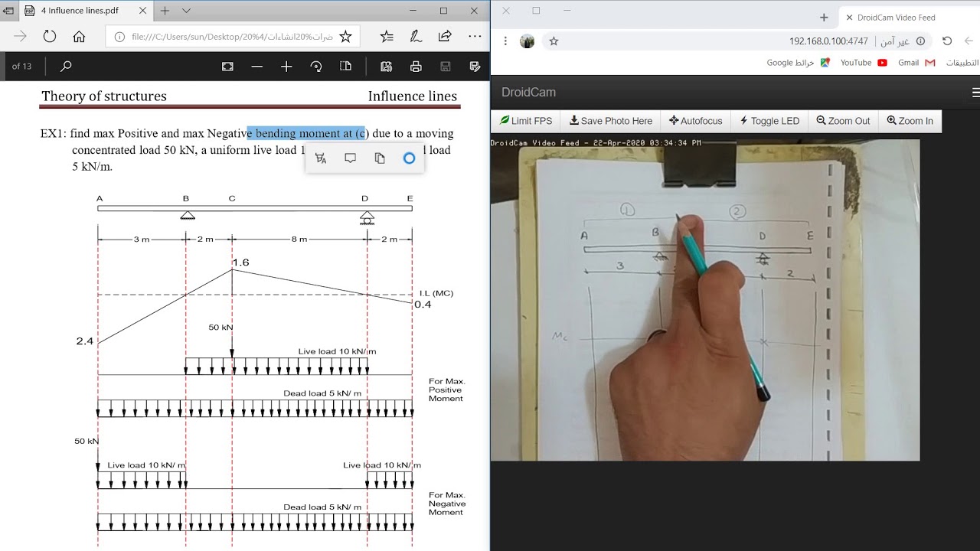The height and width of the screenshot is (551, 980).
Task: Zoom out the PDF with minus
Action: 257,67
